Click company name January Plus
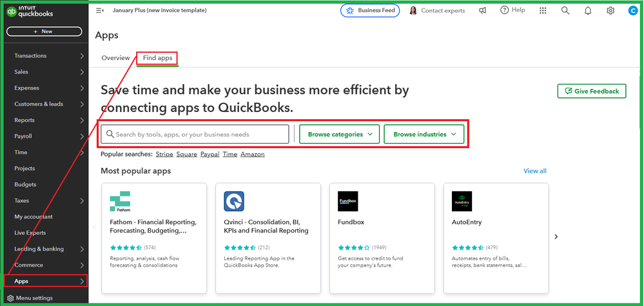This screenshot has height=306, width=644. click(x=159, y=10)
